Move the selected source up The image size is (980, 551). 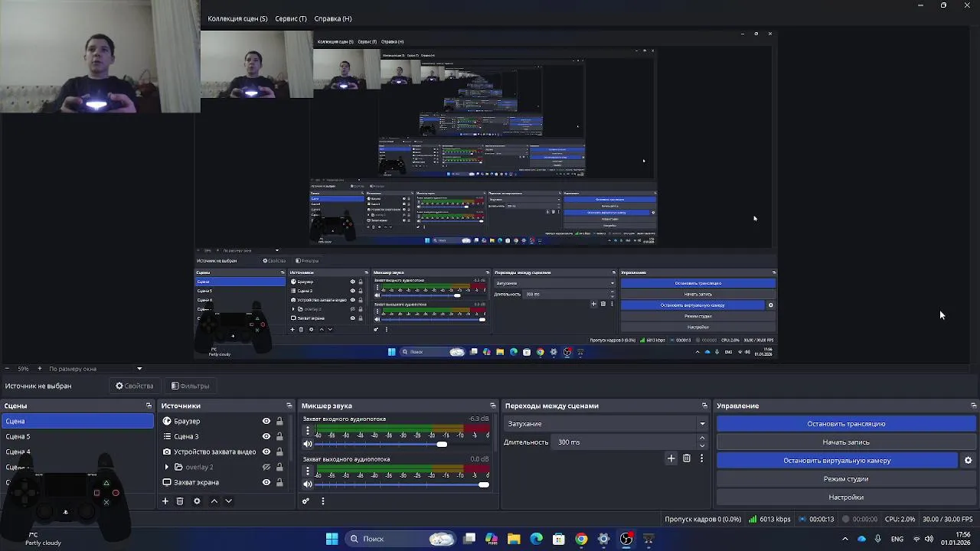point(214,501)
